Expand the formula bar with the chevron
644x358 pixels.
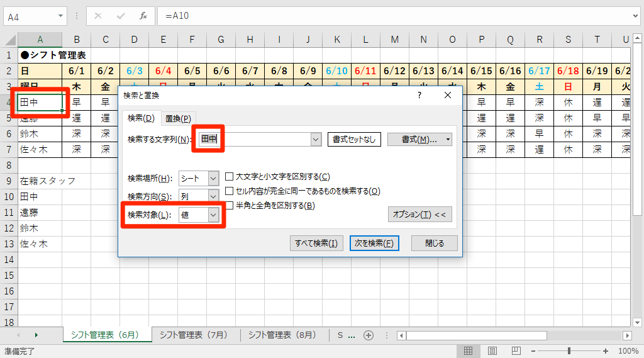point(635,16)
